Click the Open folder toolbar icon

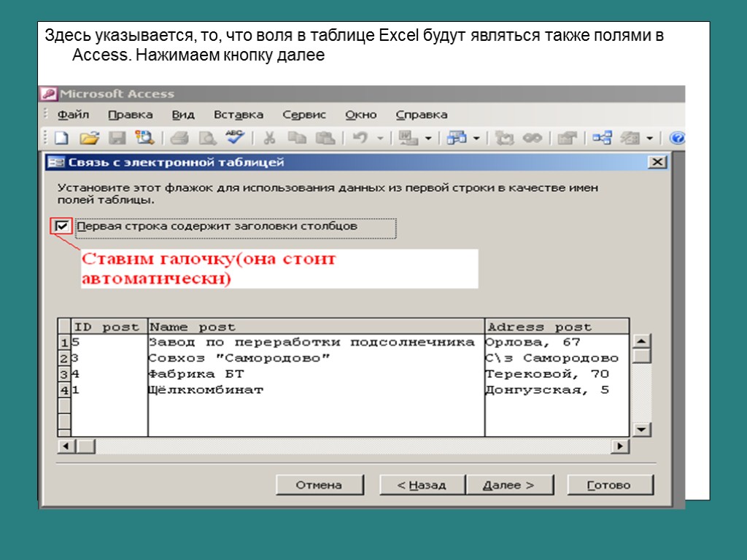click(89, 138)
